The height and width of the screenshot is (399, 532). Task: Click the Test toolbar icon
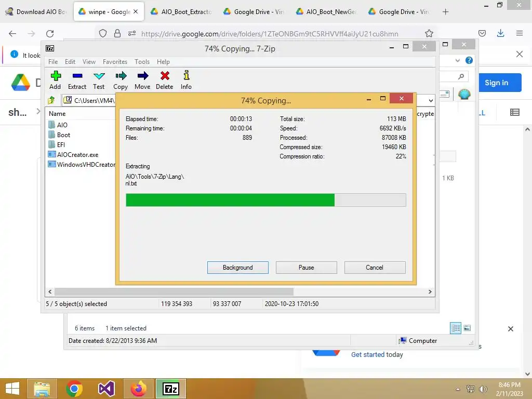(99, 80)
